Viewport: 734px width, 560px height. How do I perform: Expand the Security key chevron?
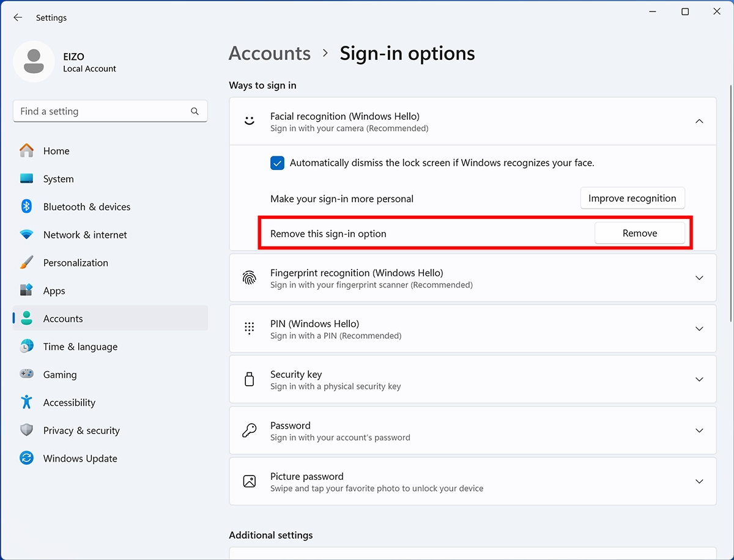point(699,380)
